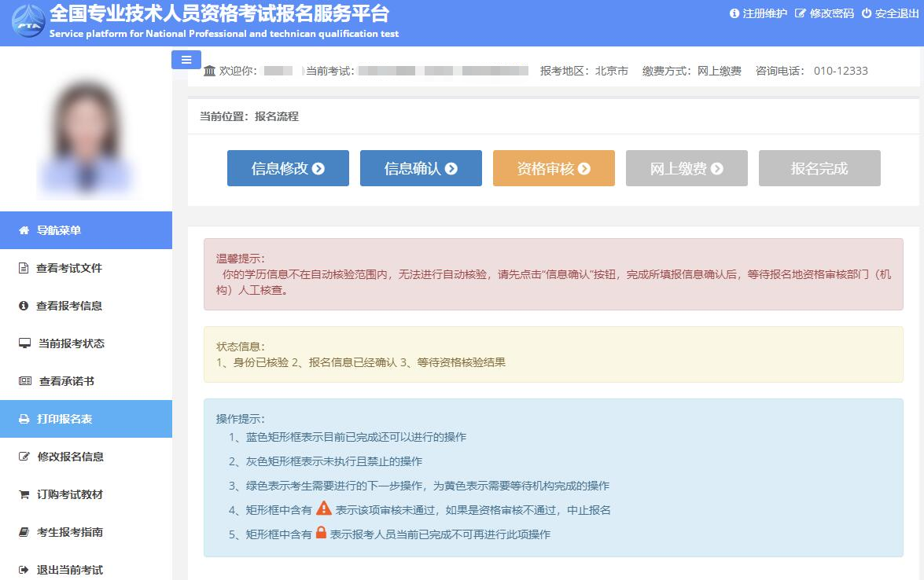Click the arrow icon on 信息修改 button

click(318, 168)
